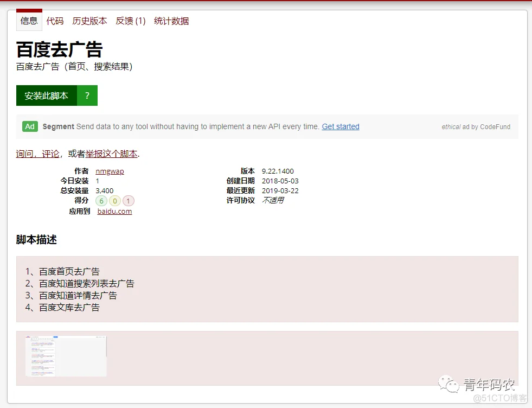The height and width of the screenshot is (408, 532).
Task: Click description line 百度文库去广告
Action: [69, 307]
